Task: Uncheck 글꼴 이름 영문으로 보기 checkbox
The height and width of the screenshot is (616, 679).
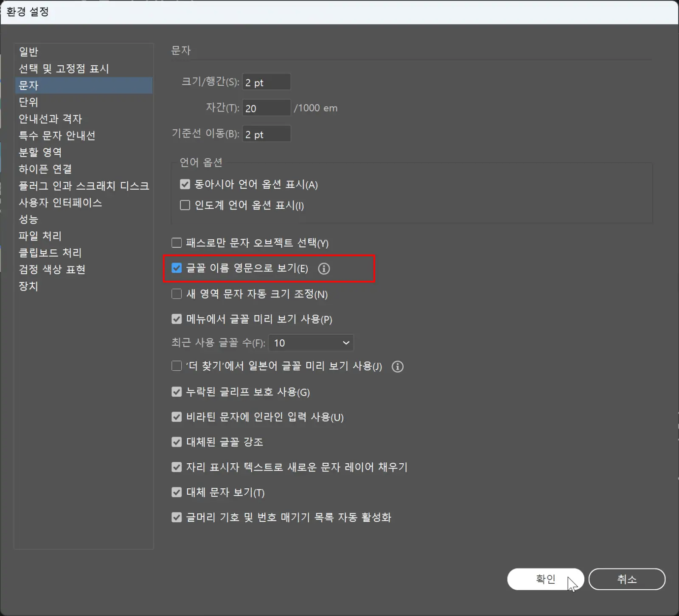Action: [x=177, y=268]
